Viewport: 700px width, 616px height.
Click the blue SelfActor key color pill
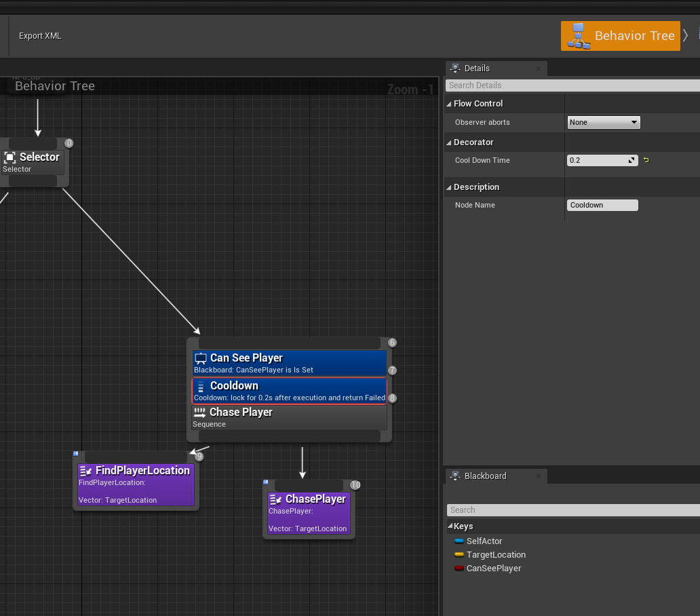pos(459,541)
